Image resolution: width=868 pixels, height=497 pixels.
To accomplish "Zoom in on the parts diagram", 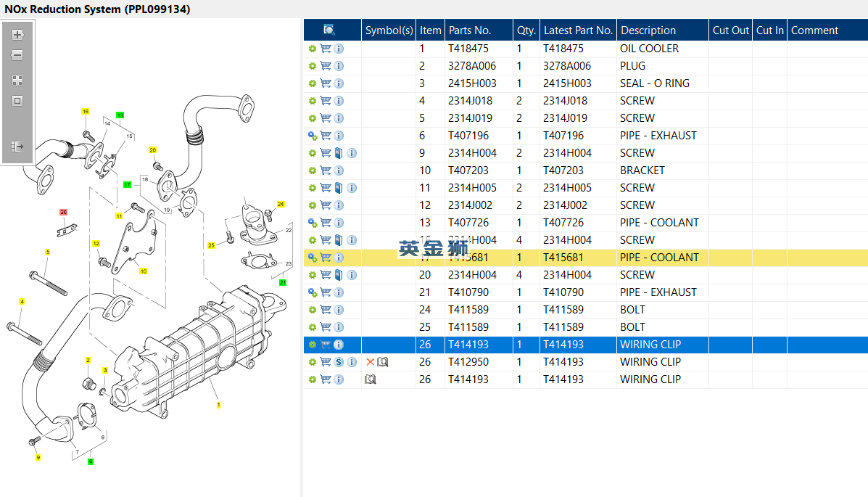I will click(x=17, y=35).
